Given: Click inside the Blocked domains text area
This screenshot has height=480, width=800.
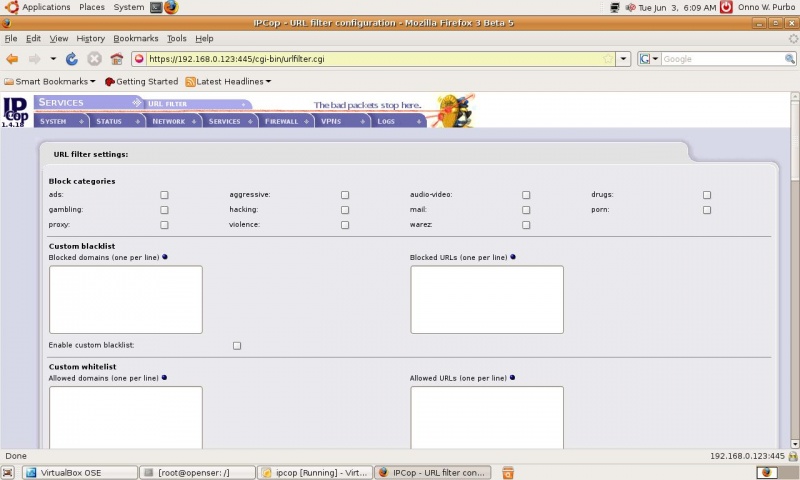Looking at the screenshot, I should click(125, 299).
